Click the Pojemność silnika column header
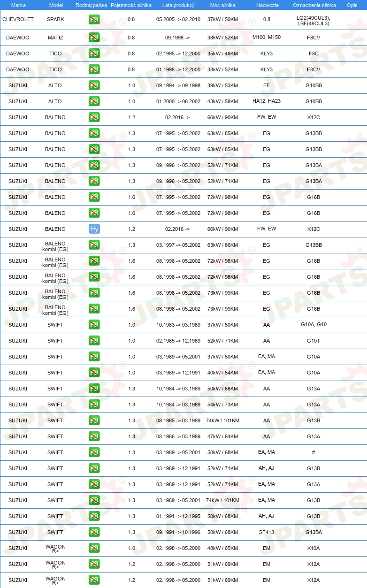Viewport: 367px width, 588px height. [131, 5]
